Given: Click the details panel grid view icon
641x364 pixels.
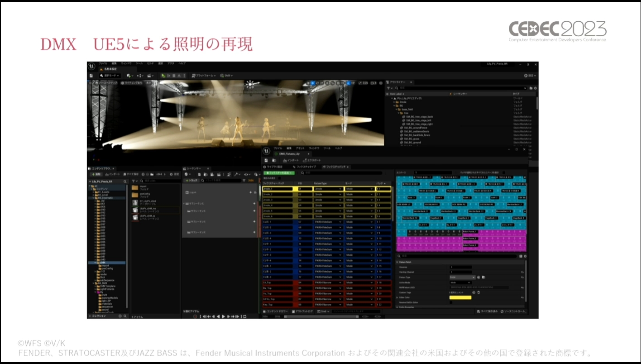Looking at the screenshot, I should 521,256.
